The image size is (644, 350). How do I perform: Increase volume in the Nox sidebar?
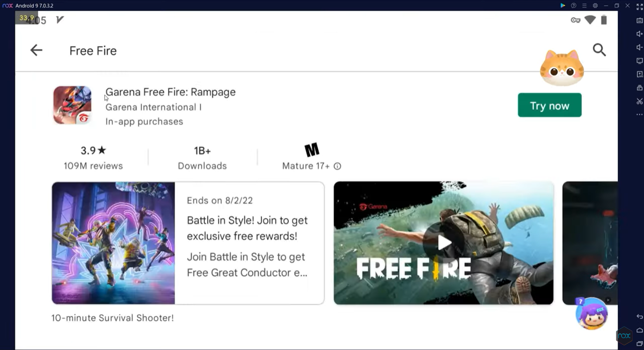(639, 34)
